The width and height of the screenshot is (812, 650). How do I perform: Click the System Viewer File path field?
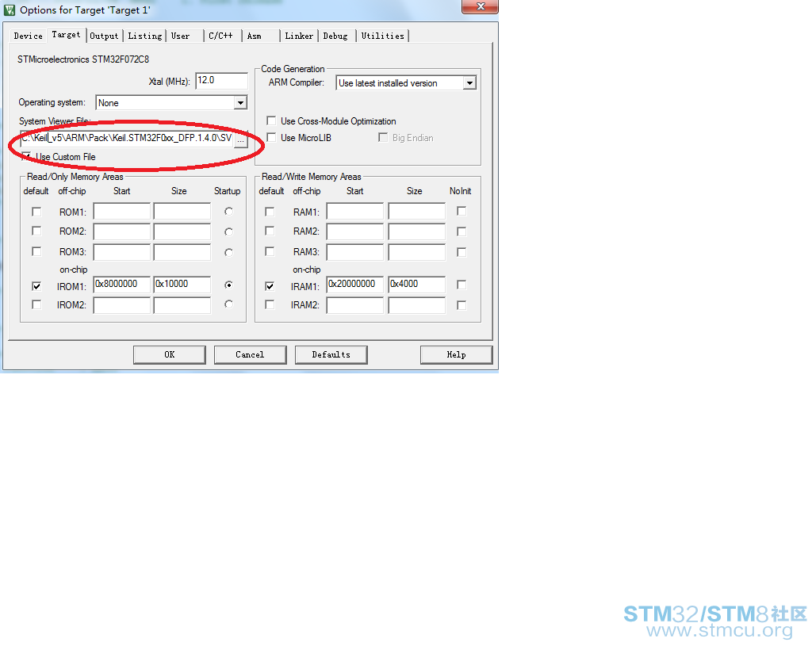pyautogui.click(x=127, y=139)
